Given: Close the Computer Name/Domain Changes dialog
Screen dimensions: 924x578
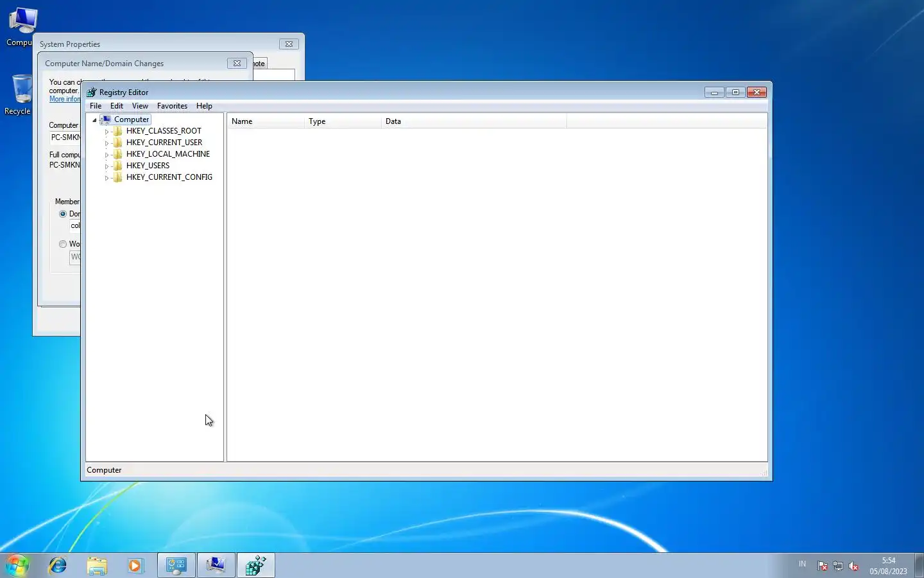Looking at the screenshot, I should pyautogui.click(x=237, y=64).
